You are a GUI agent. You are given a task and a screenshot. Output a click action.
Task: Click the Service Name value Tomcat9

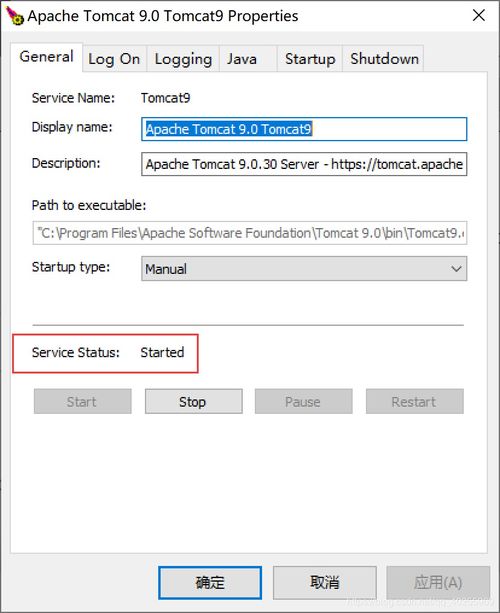coord(165,98)
